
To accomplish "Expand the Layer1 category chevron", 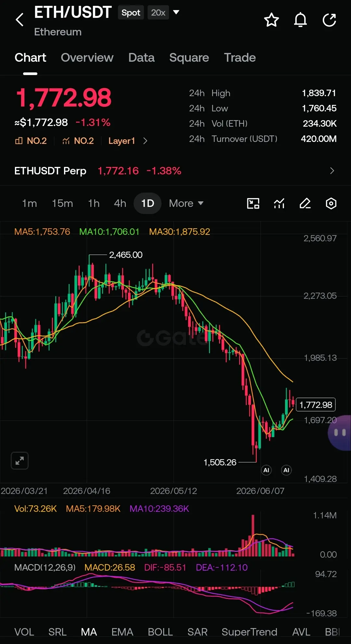I will [x=145, y=141].
